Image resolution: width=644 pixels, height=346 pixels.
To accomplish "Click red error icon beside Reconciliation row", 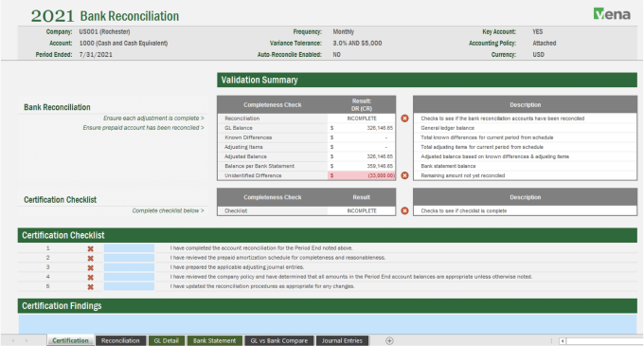I will click(404, 118).
